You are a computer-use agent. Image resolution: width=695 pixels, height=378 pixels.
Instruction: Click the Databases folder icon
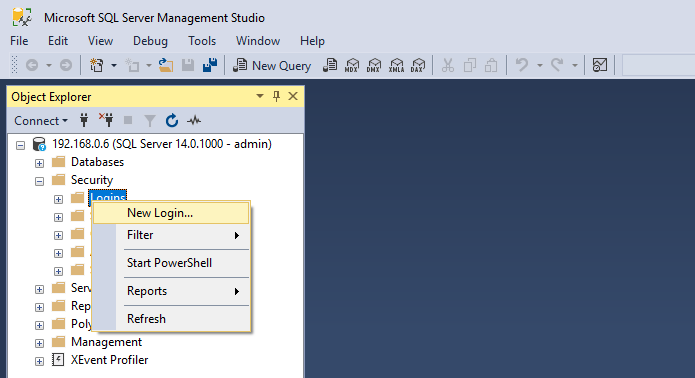pyautogui.click(x=59, y=162)
